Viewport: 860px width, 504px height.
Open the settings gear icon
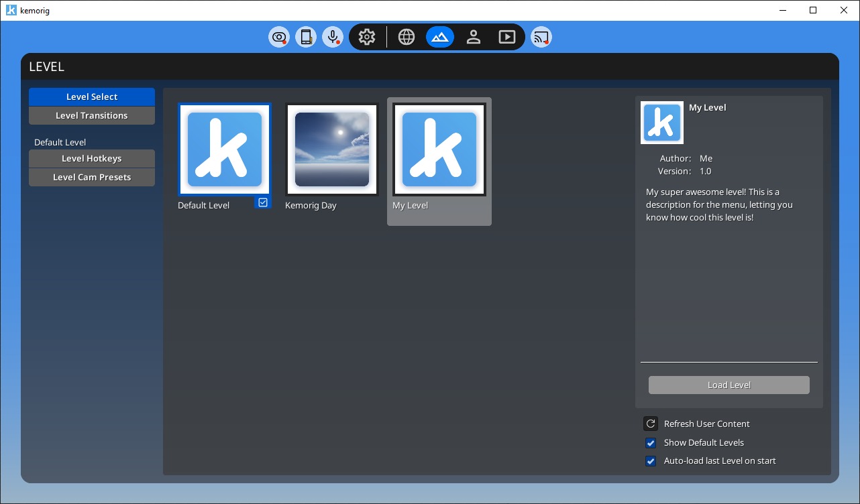pos(367,37)
